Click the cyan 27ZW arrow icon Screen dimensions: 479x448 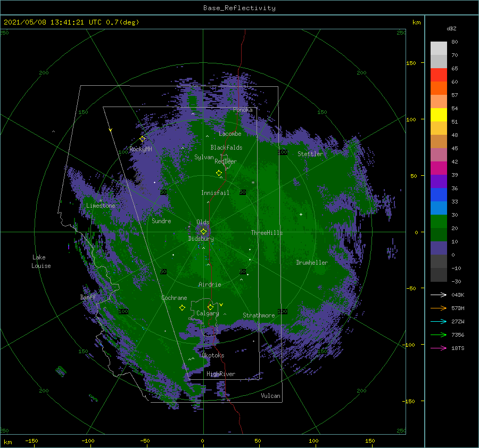(x=439, y=321)
